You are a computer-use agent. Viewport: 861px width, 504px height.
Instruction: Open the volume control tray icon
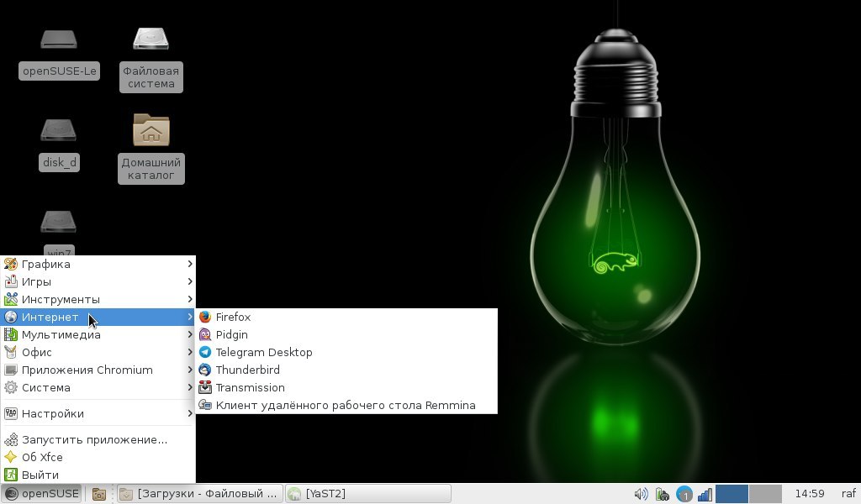coord(641,494)
